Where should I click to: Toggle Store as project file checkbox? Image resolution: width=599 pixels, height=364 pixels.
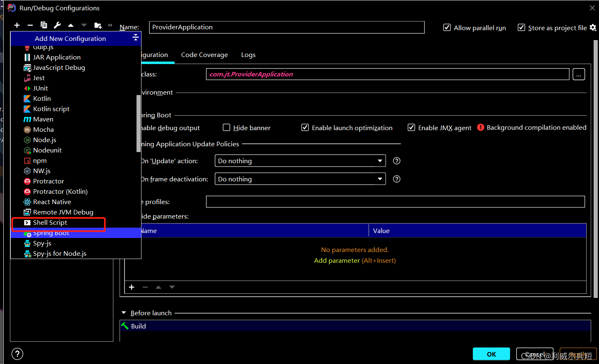click(521, 27)
